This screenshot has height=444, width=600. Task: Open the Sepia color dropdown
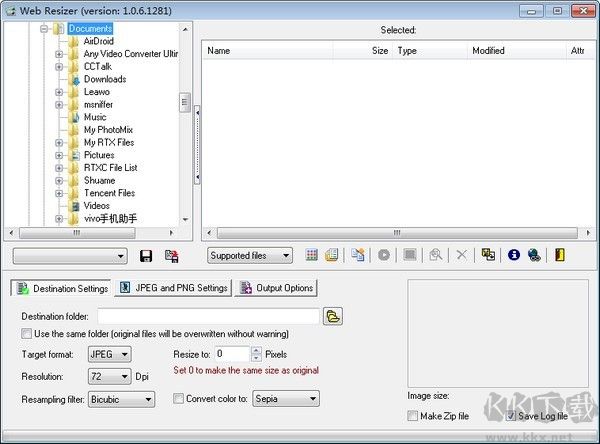pos(286,398)
